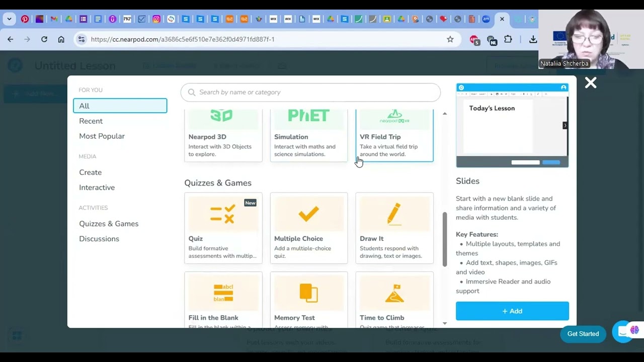Open the browser extensions puzzle menu
Screen dimensions: 644x362
tap(508, 39)
